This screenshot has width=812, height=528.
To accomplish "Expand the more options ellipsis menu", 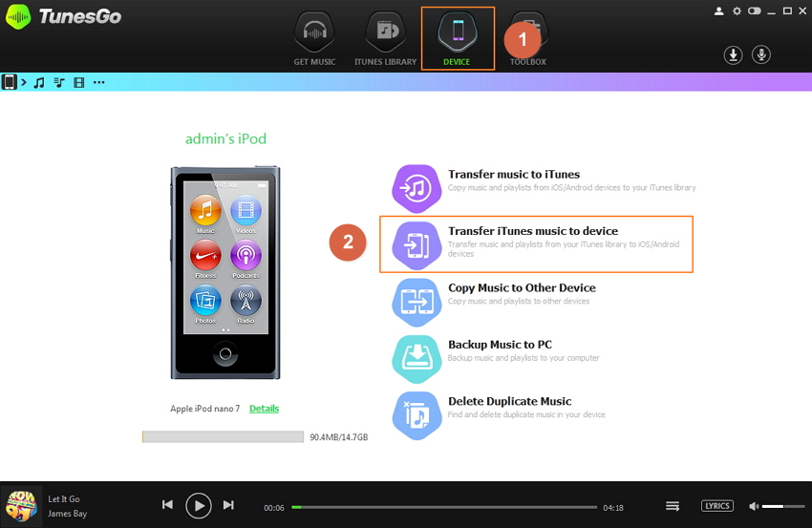I will tap(98, 82).
